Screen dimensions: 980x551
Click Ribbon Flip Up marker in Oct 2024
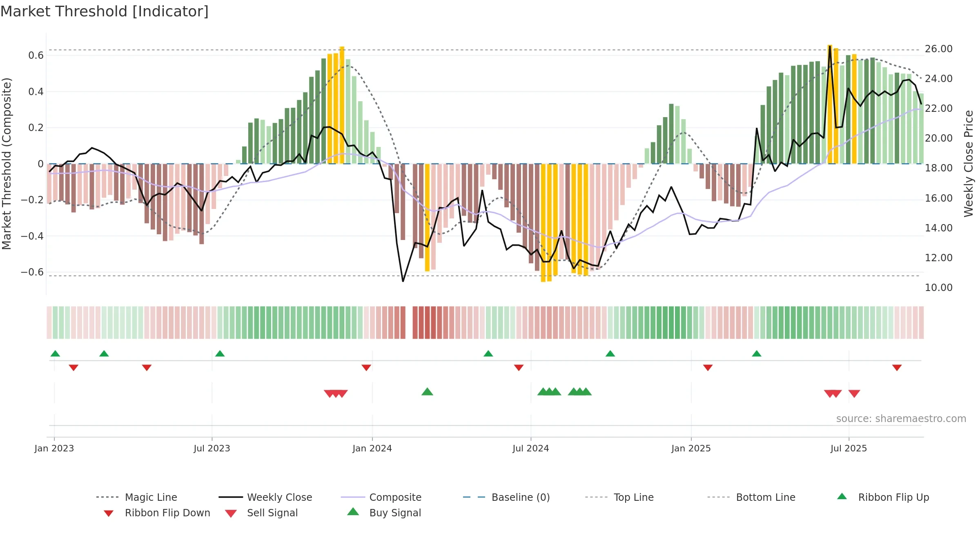pos(610,353)
